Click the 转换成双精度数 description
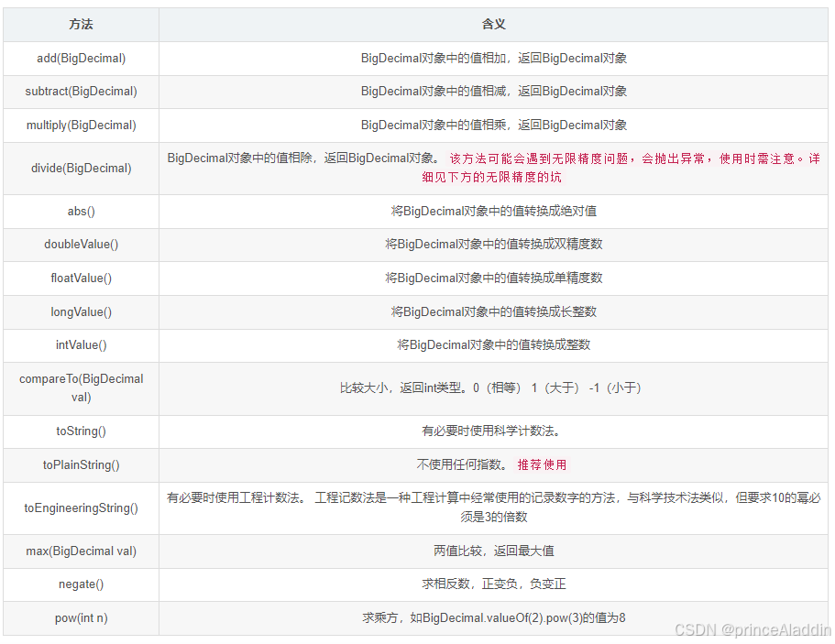This screenshot has width=835, height=644. click(494, 245)
